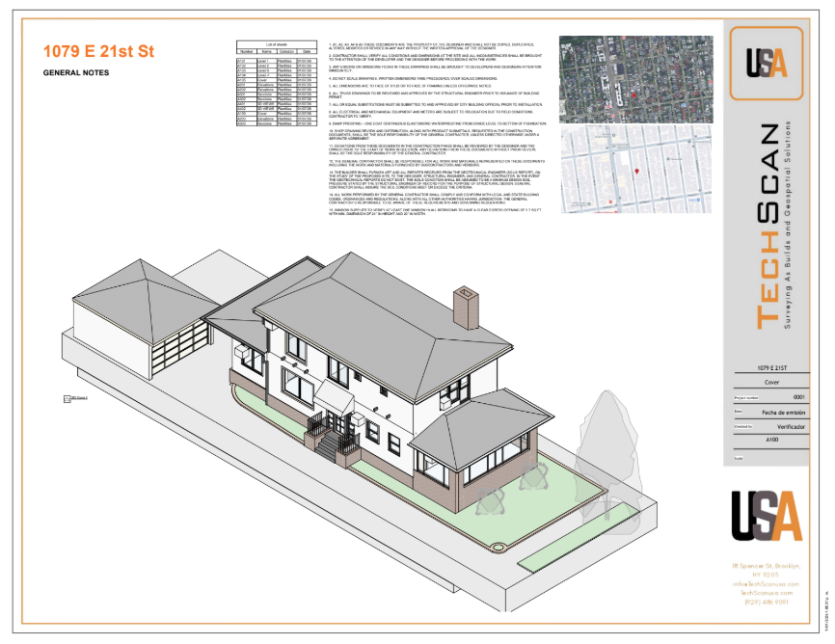Click the Verificador field in title block

pyautogui.click(x=791, y=425)
